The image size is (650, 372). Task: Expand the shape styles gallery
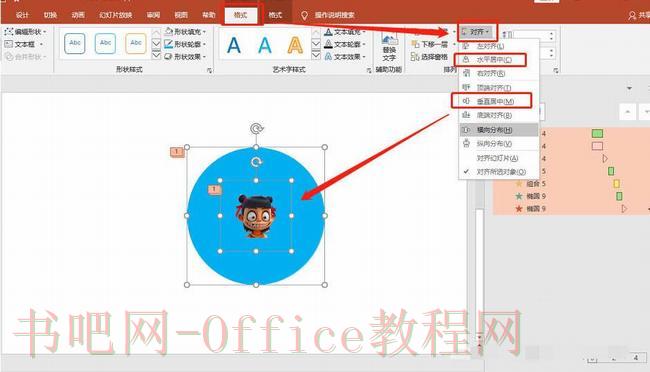[156, 56]
